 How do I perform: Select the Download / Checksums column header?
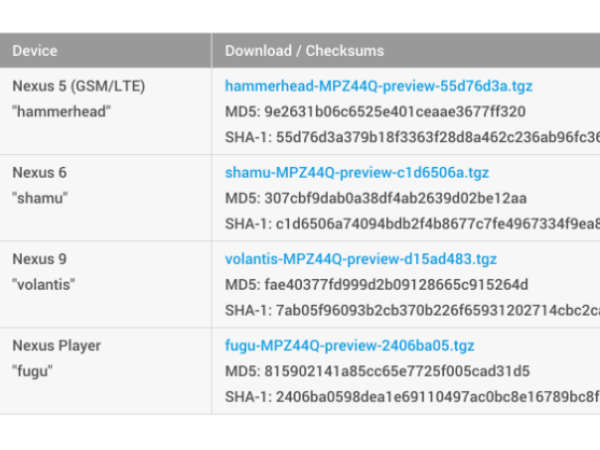tap(304, 50)
